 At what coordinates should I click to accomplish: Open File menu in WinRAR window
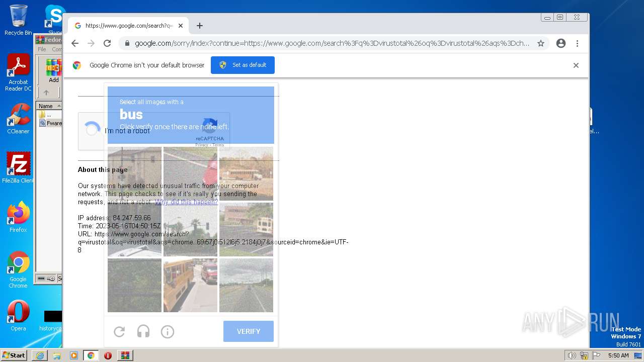(42, 49)
